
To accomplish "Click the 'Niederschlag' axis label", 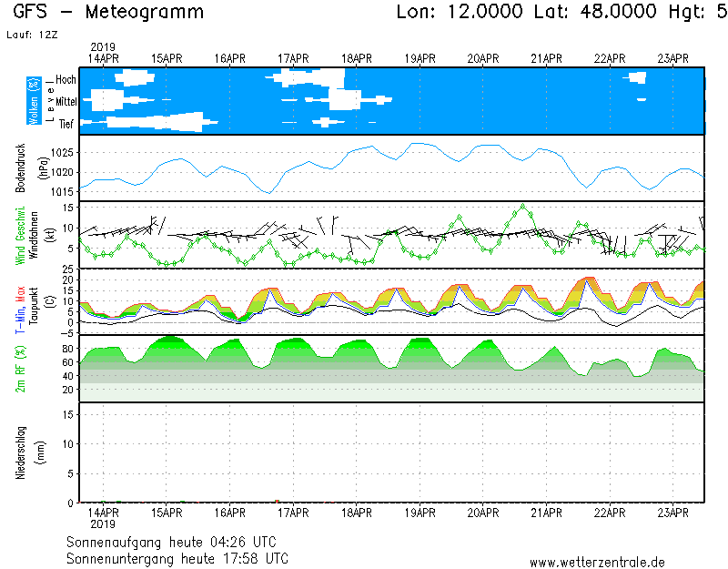I will coord(20,452).
